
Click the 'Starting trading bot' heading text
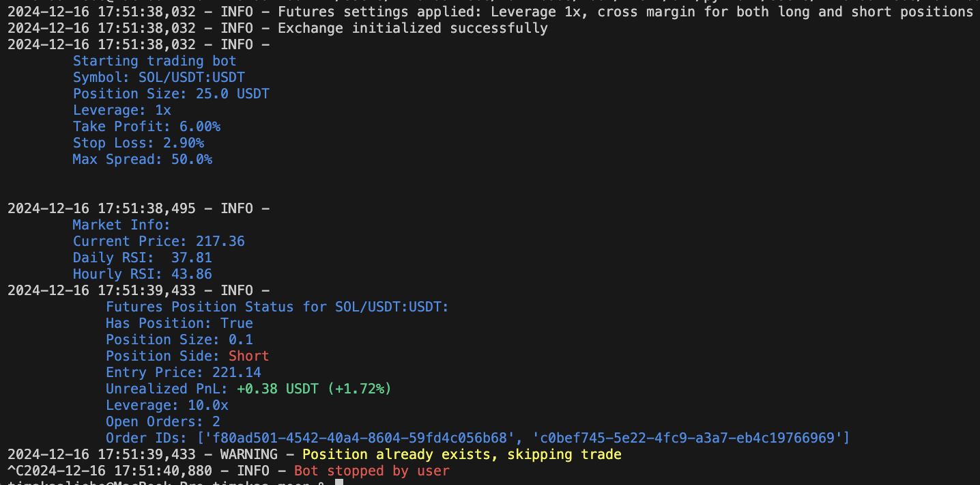click(x=154, y=61)
